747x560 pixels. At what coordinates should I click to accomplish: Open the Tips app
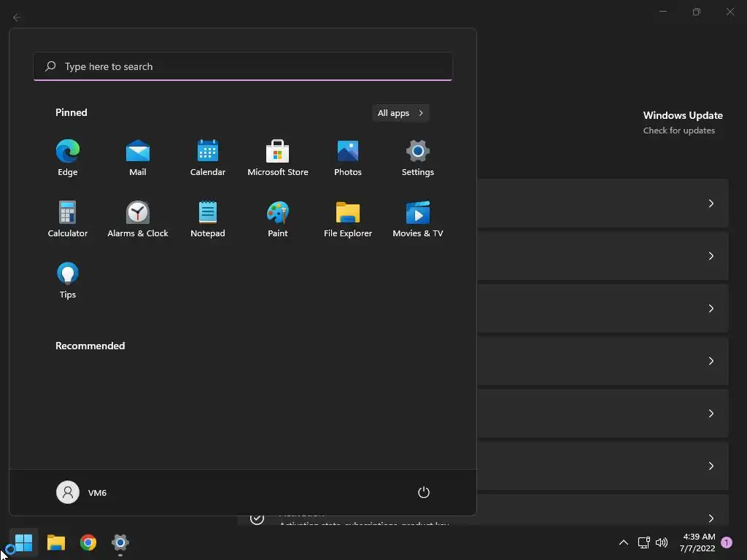click(x=68, y=281)
